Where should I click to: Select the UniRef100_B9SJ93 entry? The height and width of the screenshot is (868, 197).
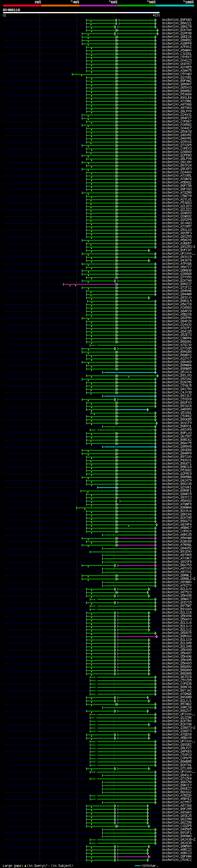pyautogui.click(x=177, y=375)
